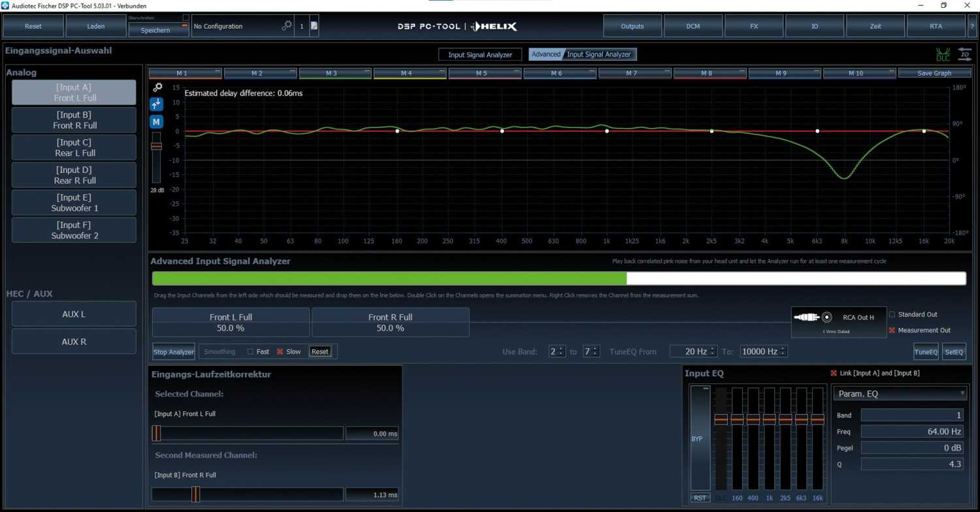Open the FX menu
This screenshot has height=512, width=980.
(754, 26)
